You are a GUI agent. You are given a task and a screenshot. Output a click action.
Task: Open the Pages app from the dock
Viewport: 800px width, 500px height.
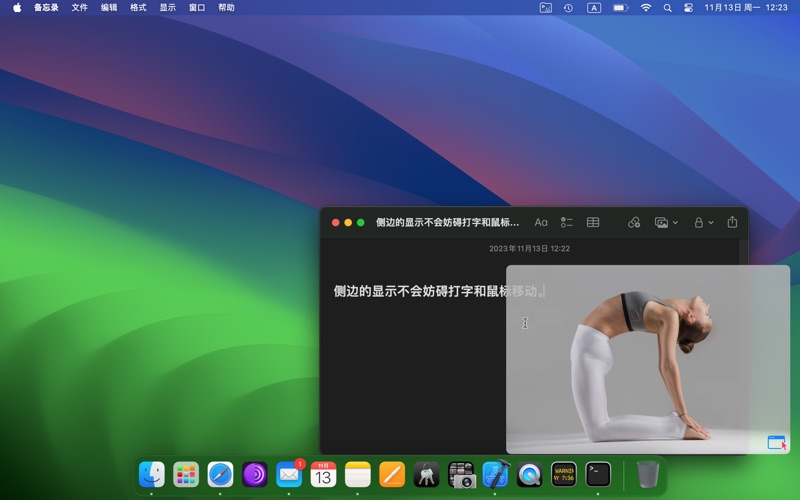[392, 474]
